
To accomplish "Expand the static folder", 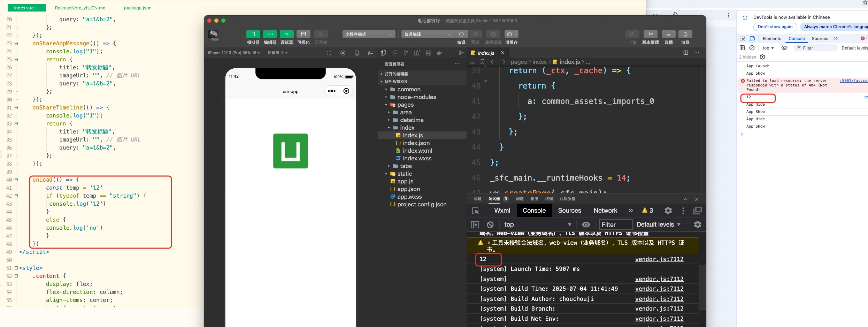I will 405,174.
